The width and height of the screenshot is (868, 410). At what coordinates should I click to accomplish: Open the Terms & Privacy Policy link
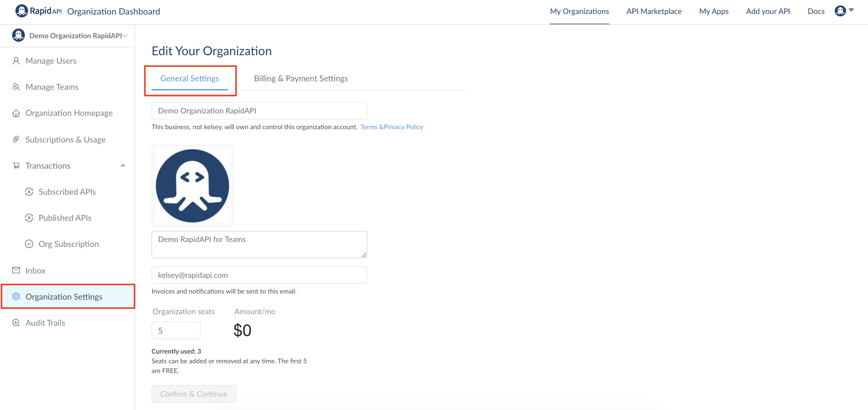(391, 127)
